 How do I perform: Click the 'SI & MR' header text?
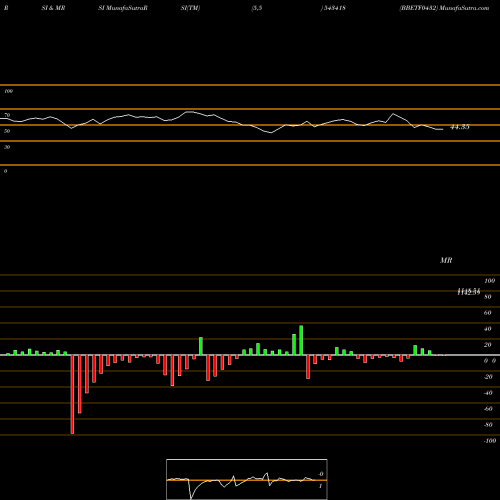[x=53, y=8]
